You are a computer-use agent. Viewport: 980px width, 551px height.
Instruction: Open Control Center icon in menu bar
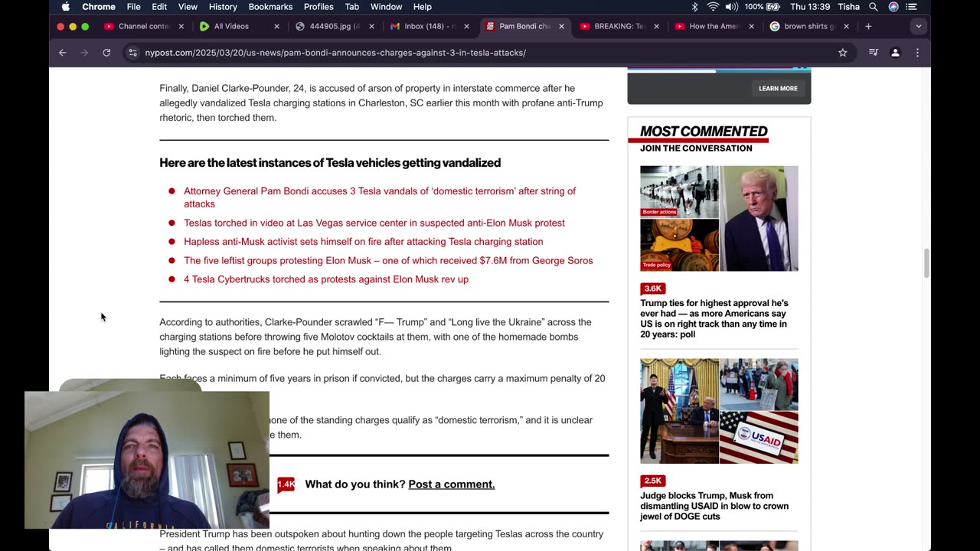[x=911, y=7]
